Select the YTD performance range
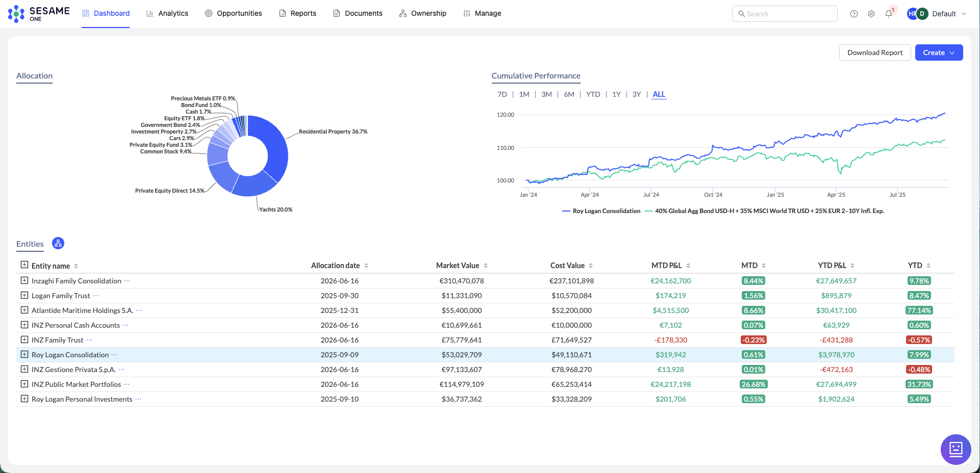 (593, 94)
